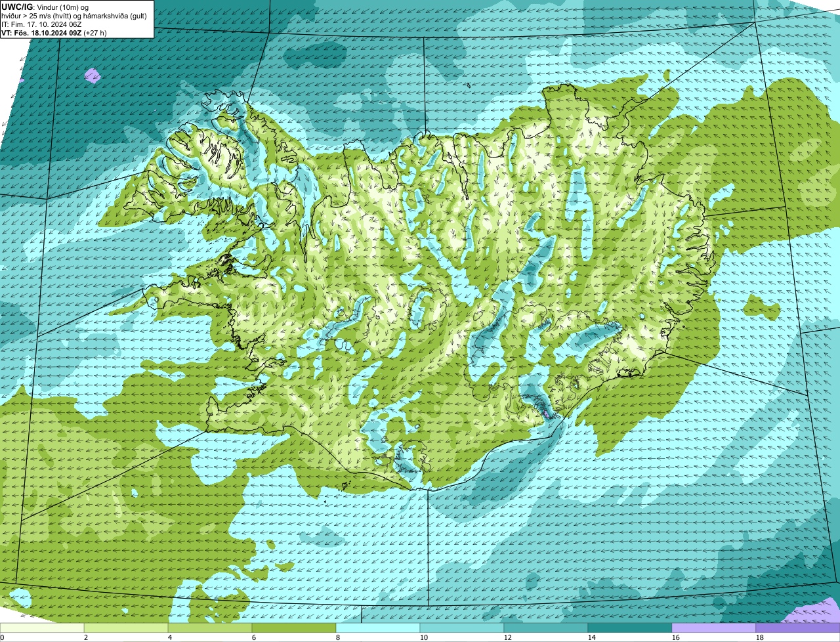Click the '6' scale label

pyautogui.click(x=254, y=637)
